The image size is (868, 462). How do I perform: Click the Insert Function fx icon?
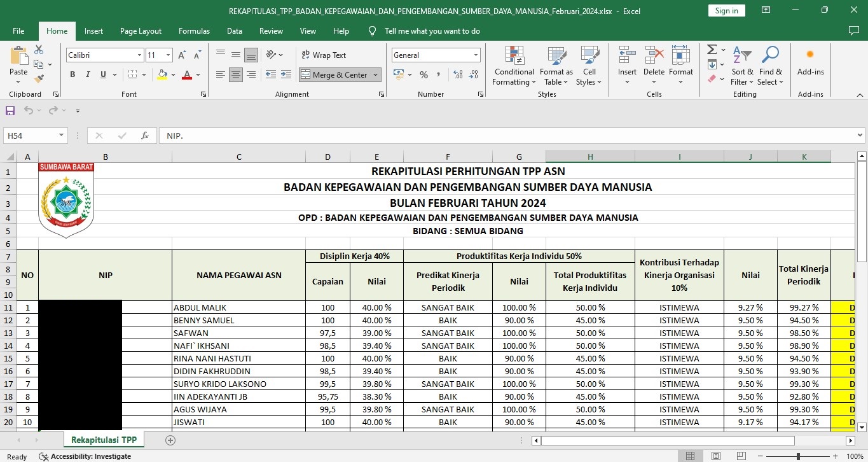coord(145,136)
